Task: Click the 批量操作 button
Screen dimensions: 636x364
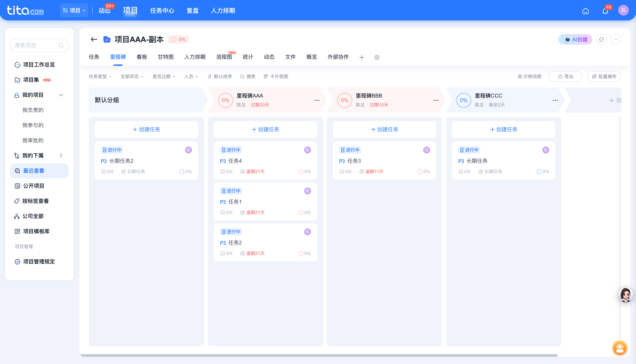Action: tap(604, 76)
